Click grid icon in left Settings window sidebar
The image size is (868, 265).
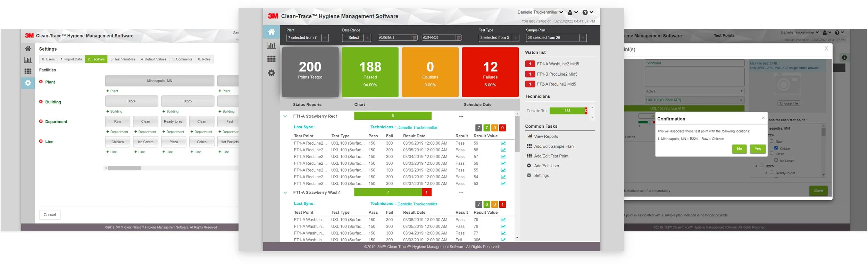tap(28, 71)
